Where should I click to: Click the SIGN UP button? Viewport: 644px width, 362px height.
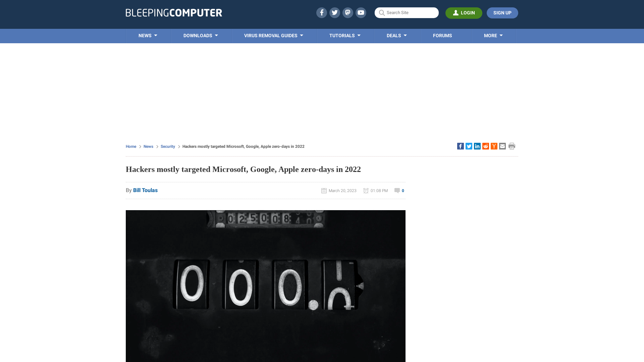coord(502,13)
